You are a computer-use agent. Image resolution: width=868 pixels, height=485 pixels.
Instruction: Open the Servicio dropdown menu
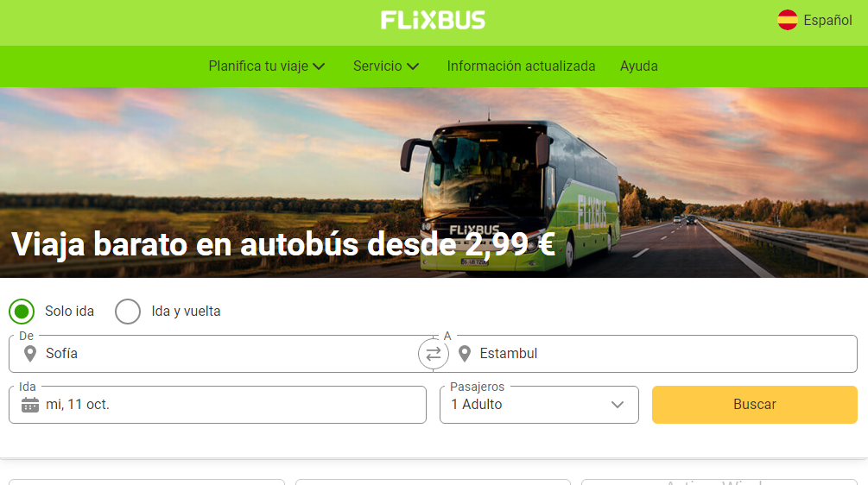click(x=386, y=66)
